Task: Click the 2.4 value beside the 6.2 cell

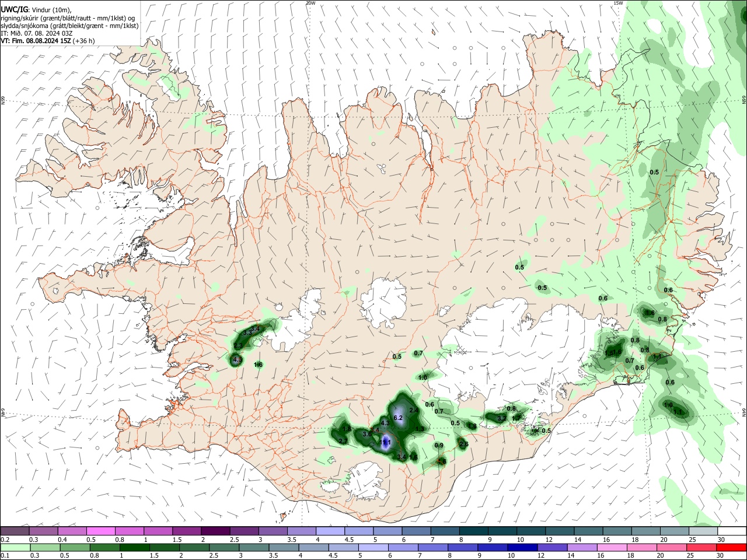Action: [414, 411]
